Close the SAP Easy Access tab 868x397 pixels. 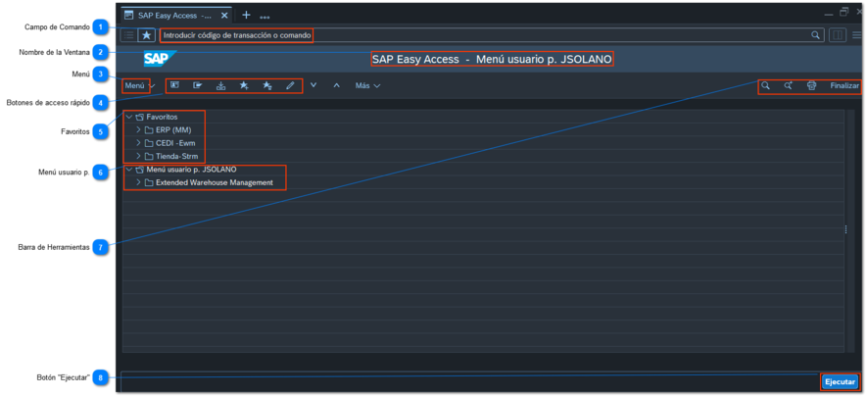(x=224, y=16)
